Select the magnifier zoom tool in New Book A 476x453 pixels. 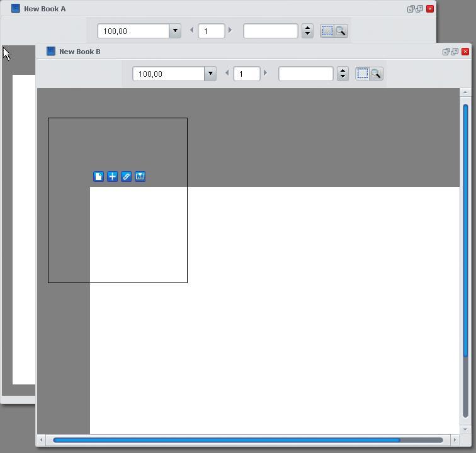click(x=341, y=31)
